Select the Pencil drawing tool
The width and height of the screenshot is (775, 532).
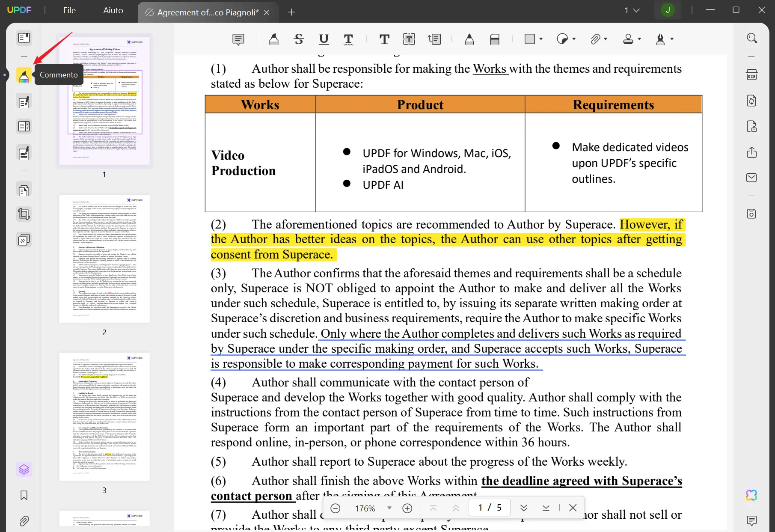pyautogui.click(x=469, y=39)
